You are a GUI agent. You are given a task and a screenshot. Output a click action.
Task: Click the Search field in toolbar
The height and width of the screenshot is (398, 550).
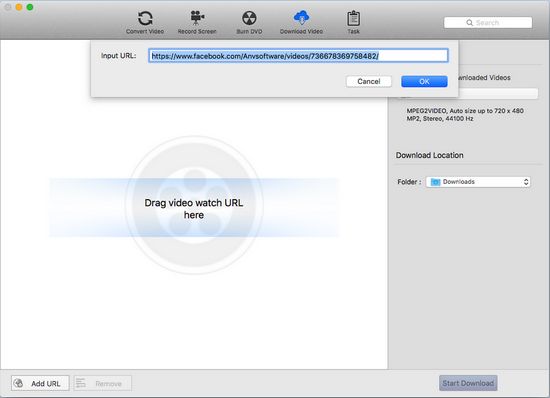click(488, 22)
